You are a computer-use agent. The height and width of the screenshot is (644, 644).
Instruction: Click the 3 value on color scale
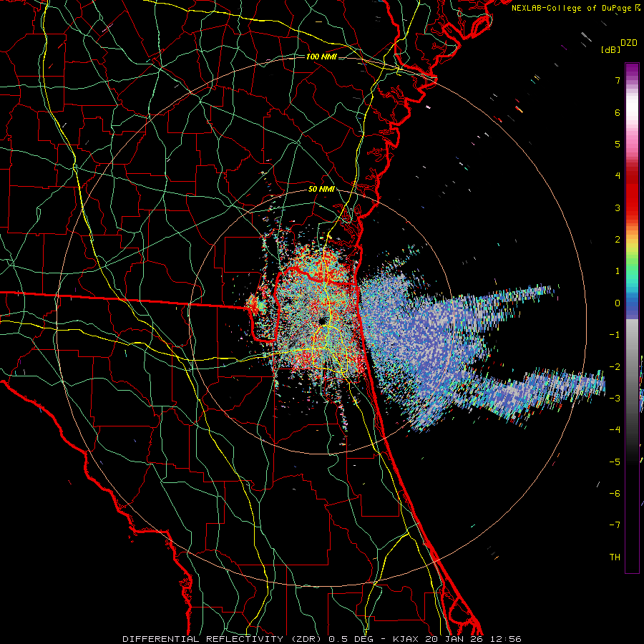click(x=618, y=208)
